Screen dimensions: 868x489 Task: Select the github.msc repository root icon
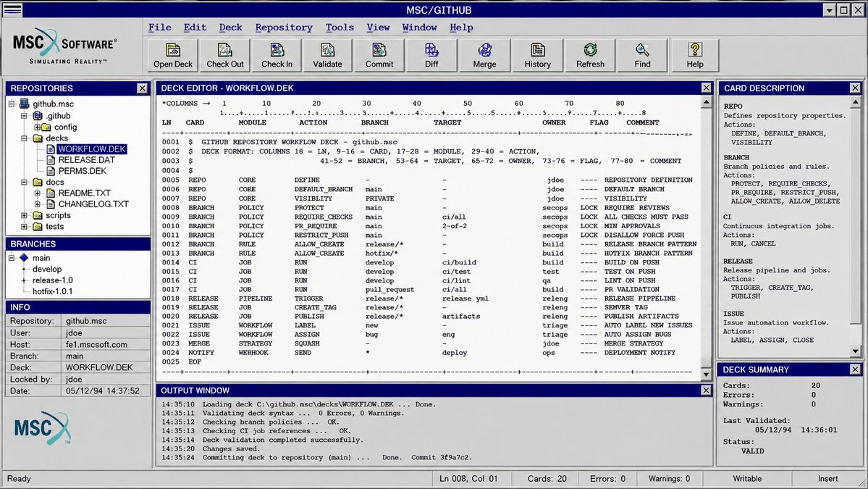pos(24,104)
